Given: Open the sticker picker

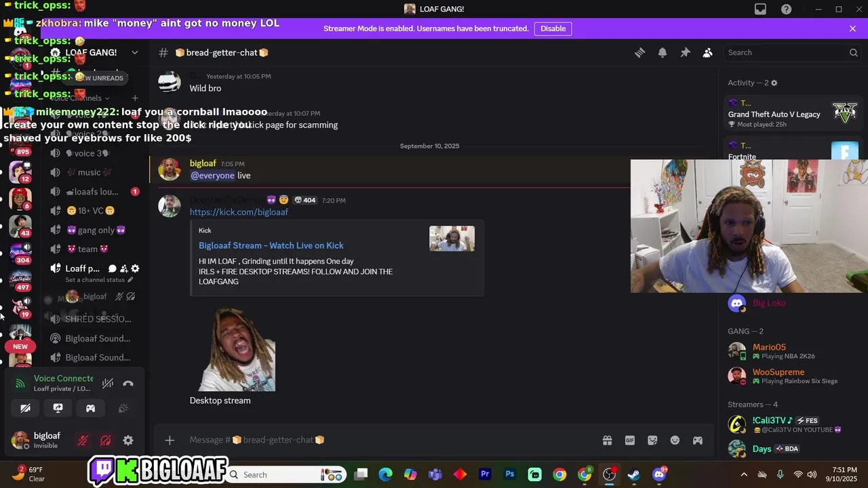Looking at the screenshot, I should (652, 440).
